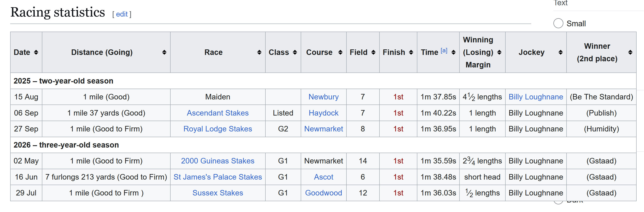Sort by Jockey column sort icon
The width and height of the screenshot is (644, 212).
(560, 52)
